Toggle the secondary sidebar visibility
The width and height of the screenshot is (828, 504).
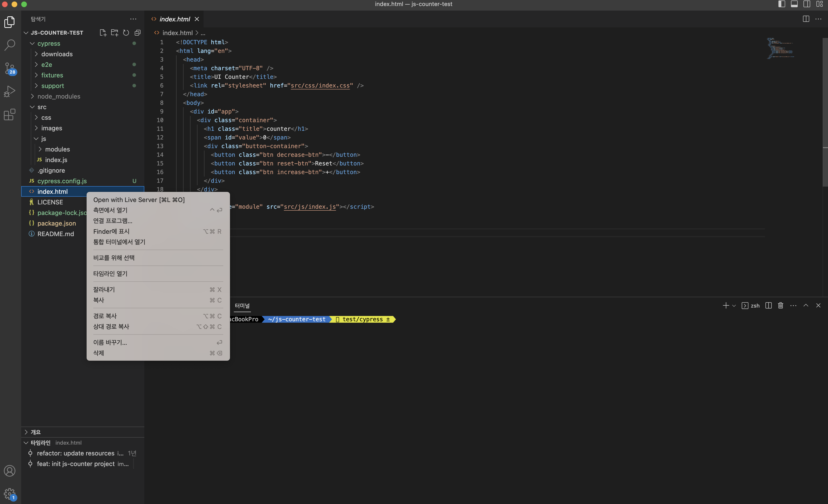tap(807, 4)
